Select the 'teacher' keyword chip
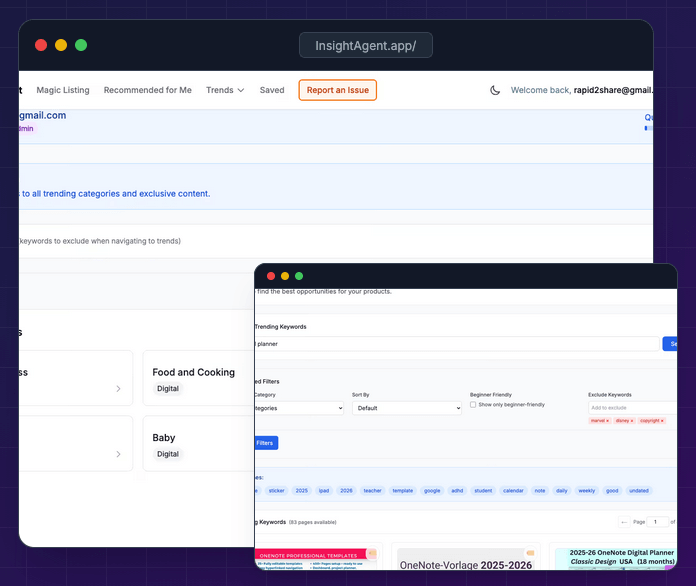 tap(372, 491)
